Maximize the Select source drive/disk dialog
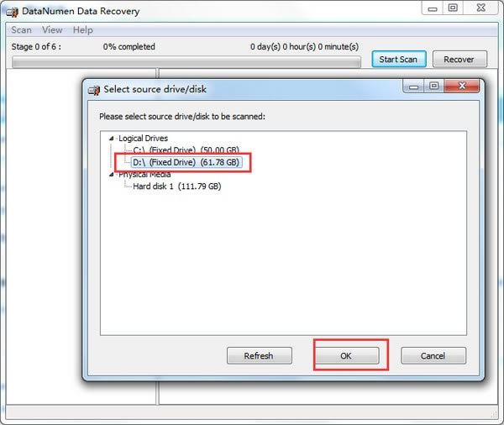This screenshot has width=504, height=425. [434, 86]
